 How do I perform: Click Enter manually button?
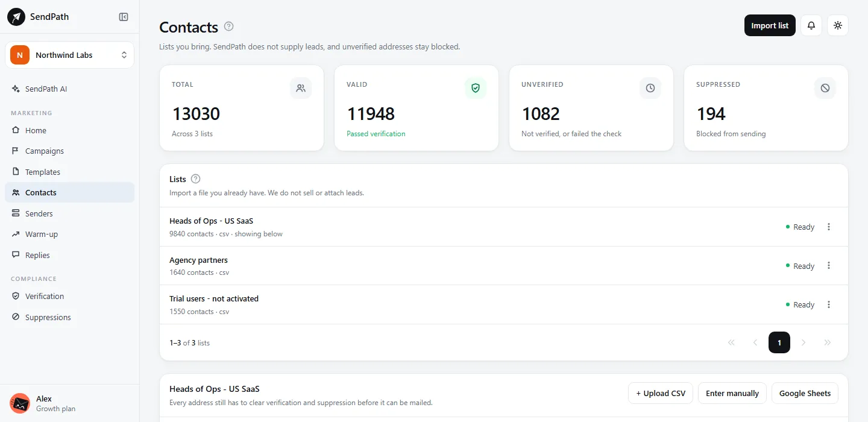[732, 393]
